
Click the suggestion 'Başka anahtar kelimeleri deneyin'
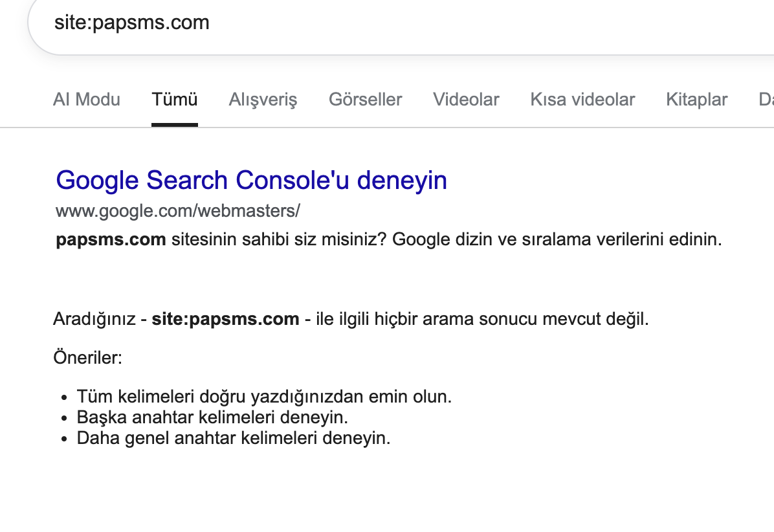(x=212, y=417)
